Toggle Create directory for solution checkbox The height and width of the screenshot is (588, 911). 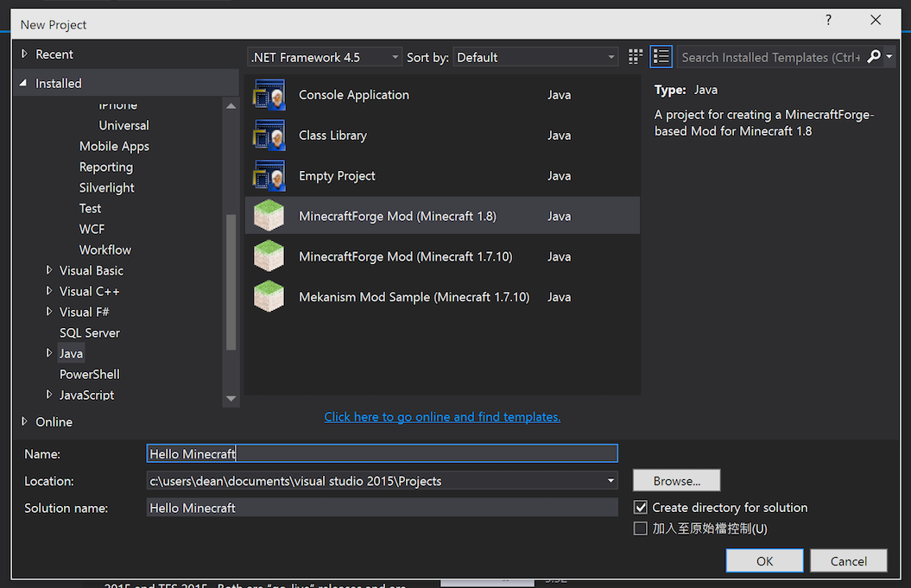tap(640, 507)
